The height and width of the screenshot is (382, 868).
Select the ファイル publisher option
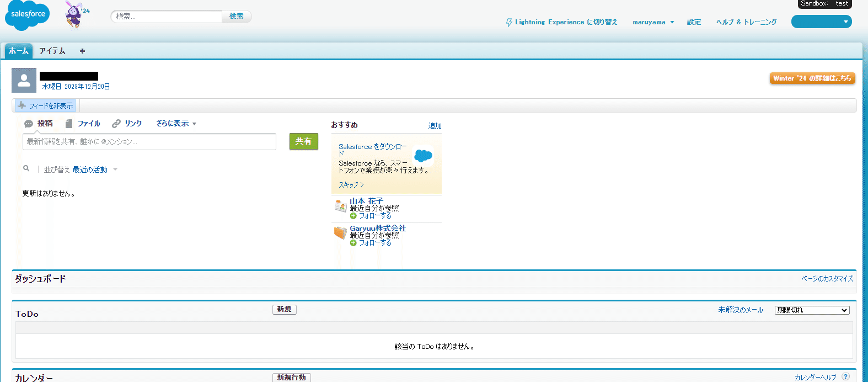click(83, 124)
